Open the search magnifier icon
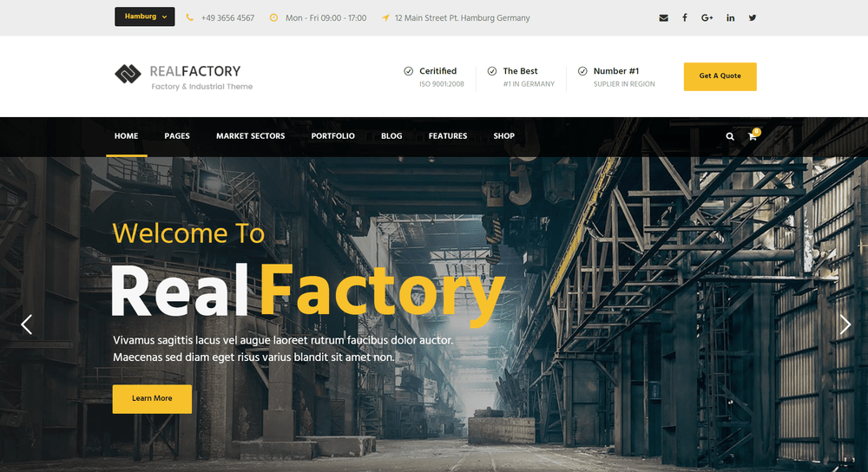This screenshot has width=868, height=472. (730, 136)
